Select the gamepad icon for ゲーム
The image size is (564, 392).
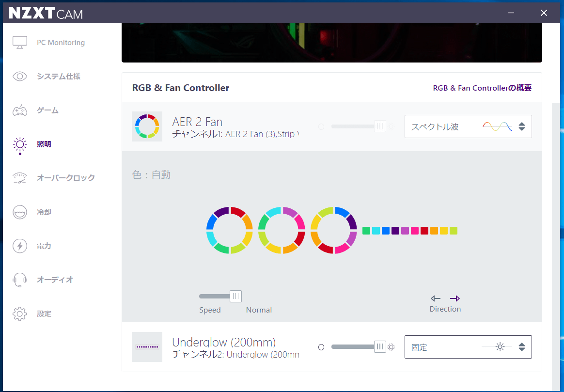pos(20,110)
